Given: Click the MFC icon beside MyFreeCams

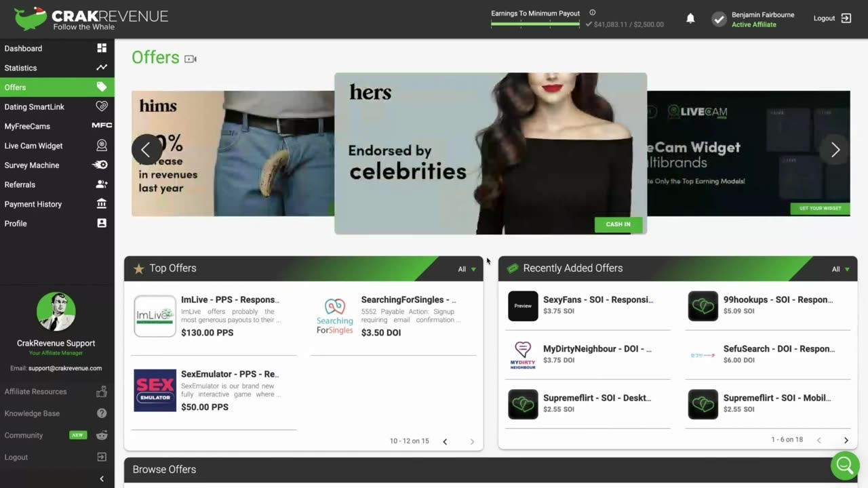Looking at the screenshot, I should click(102, 125).
